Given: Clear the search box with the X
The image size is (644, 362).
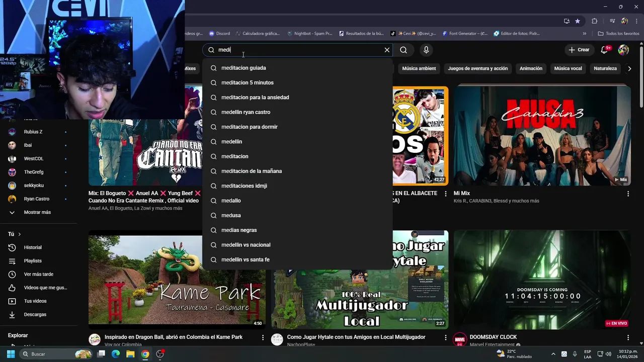Looking at the screenshot, I should pyautogui.click(x=387, y=50).
